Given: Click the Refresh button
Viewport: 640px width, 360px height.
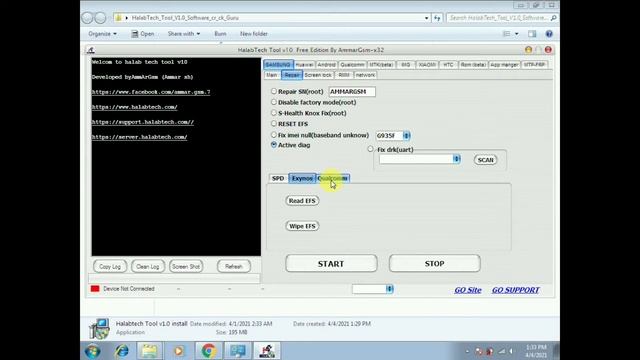Looking at the screenshot, I should (x=233, y=267).
